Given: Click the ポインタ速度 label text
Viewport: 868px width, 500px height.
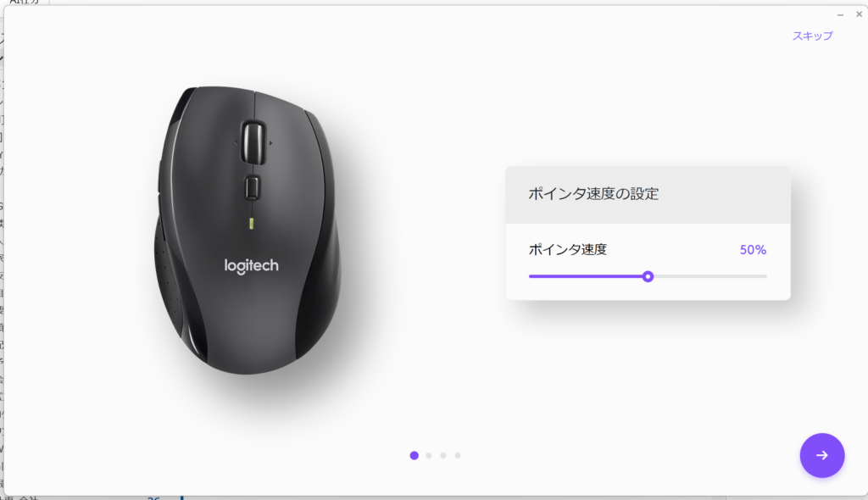Looking at the screenshot, I should tap(567, 250).
